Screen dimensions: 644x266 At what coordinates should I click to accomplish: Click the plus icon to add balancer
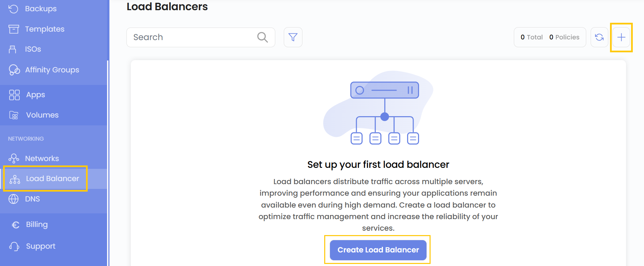(x=621, y=37)
